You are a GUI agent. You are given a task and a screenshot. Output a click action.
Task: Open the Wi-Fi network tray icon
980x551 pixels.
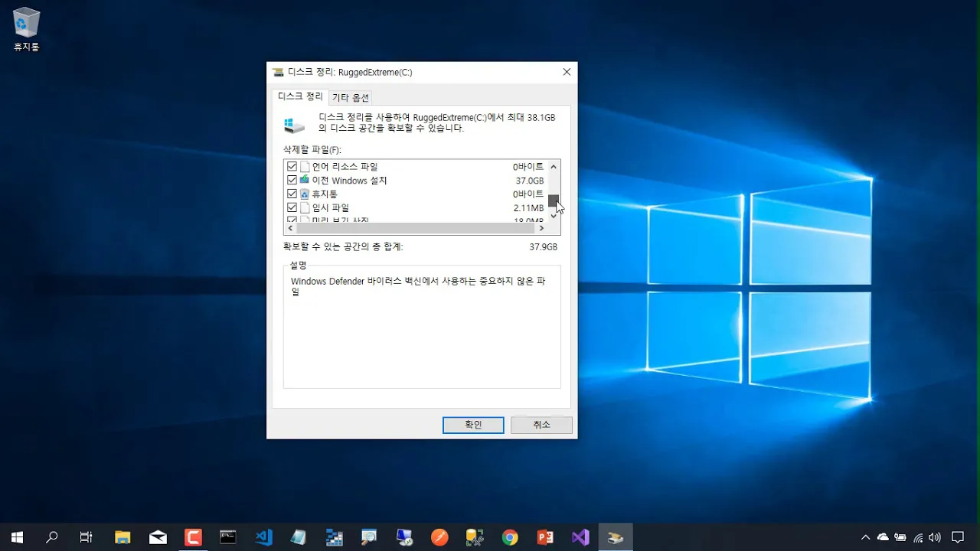pyautogui.click(x=918, y=537)
